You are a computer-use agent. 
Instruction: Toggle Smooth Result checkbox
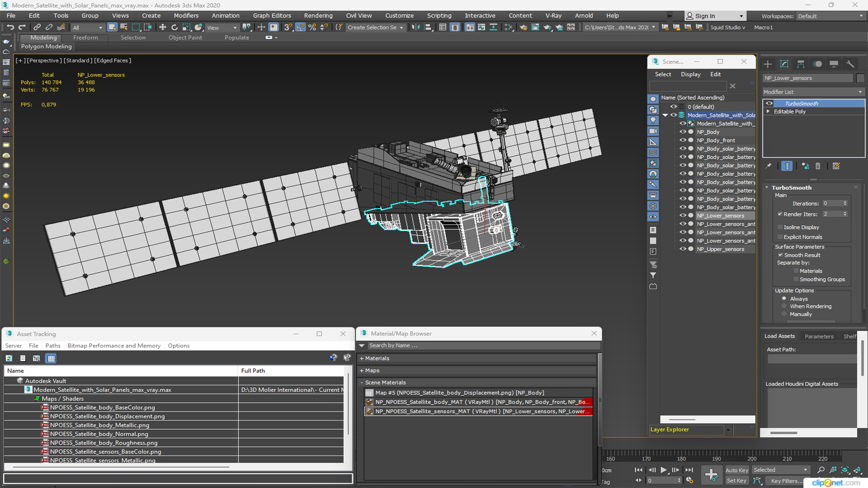[780, 255]
